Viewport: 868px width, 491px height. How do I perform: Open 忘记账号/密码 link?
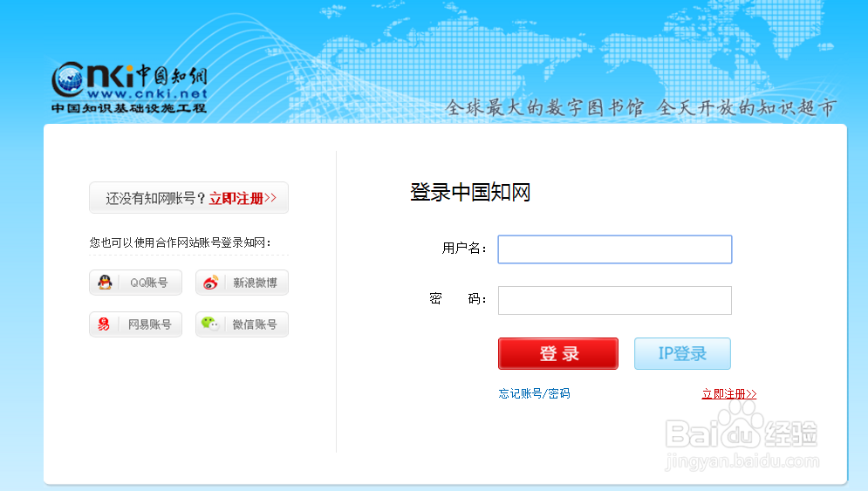(534, 393)
